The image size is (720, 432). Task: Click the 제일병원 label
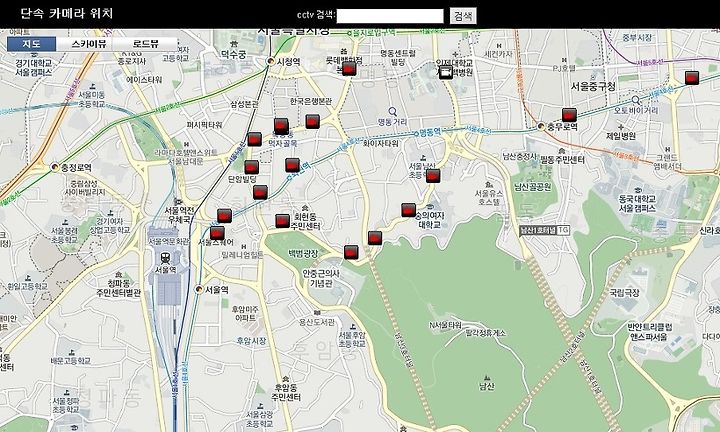621,136
